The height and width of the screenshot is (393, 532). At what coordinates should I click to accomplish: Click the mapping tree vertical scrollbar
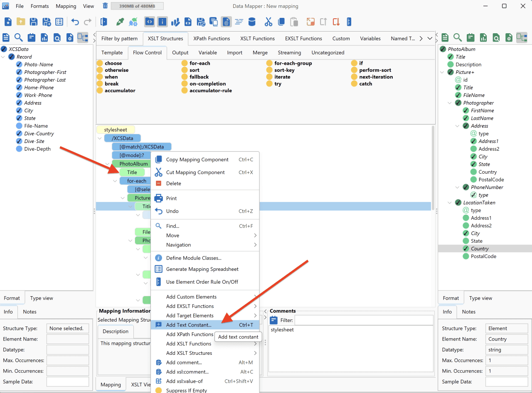click(x=433, y=168)
